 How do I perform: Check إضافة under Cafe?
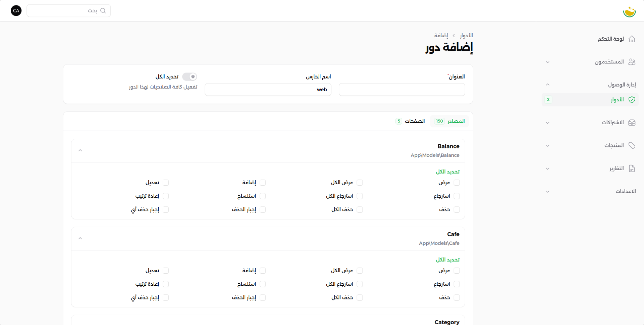click(x=263, y=271)
